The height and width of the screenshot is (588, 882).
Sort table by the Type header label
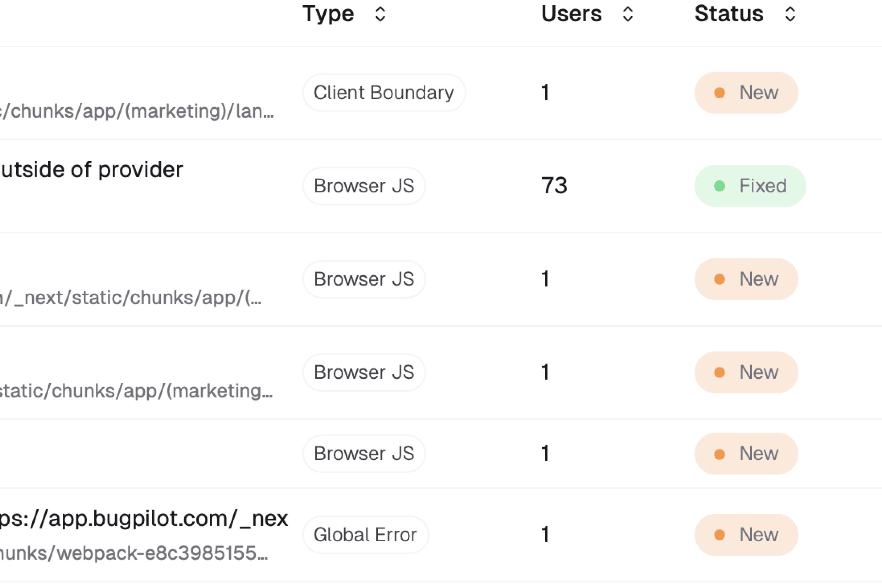point(328,14)
